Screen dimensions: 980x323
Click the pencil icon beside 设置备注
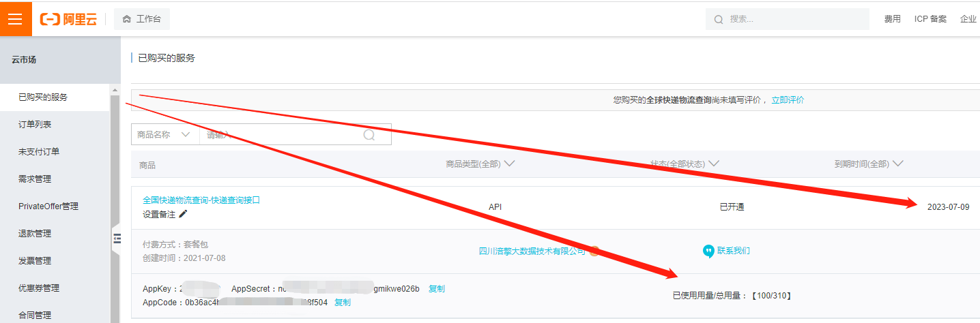[183, 214]
